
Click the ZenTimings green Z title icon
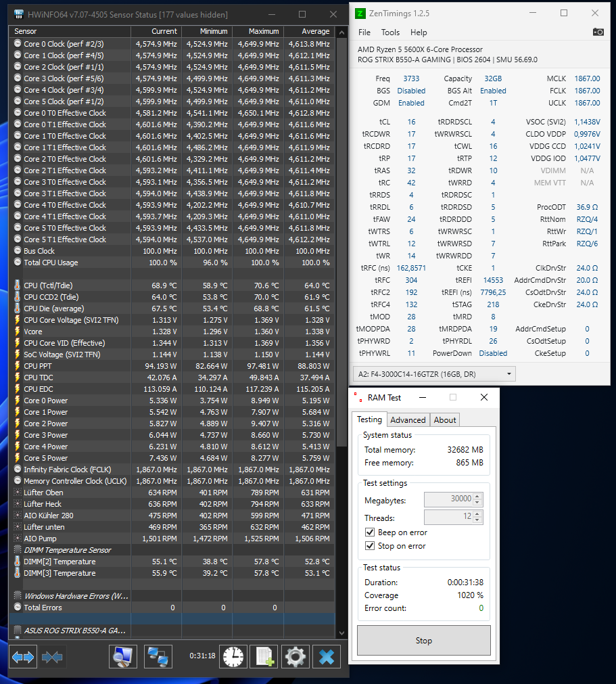[360, 14]
